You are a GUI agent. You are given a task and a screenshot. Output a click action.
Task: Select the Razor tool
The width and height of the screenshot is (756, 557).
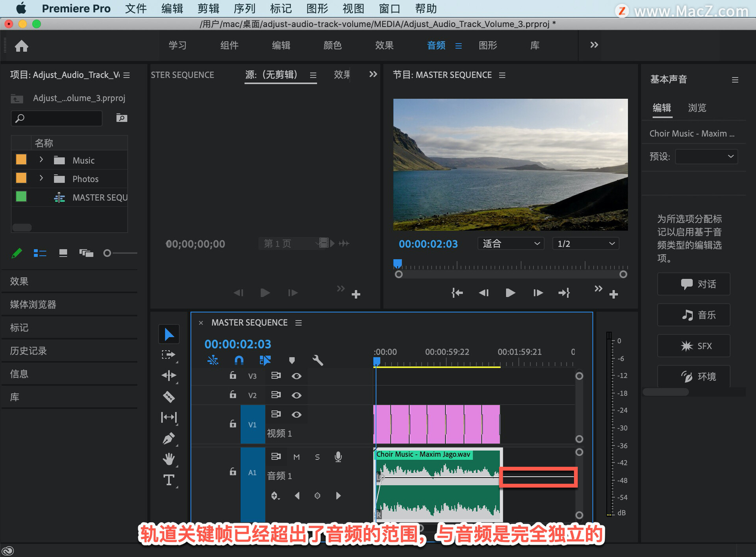click(169, 396)
